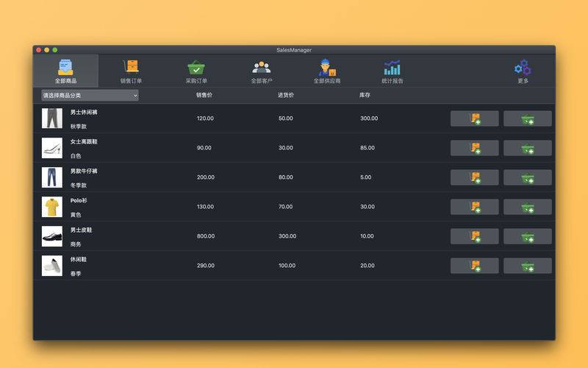This screenshot has width=588, height=368.
Task: Click stock value 85.00
Action: click(367, 148)
